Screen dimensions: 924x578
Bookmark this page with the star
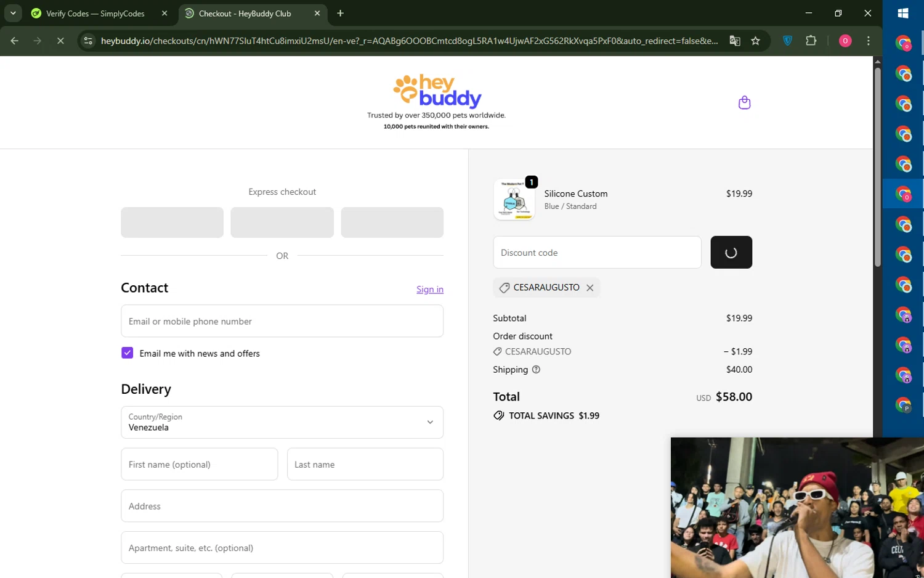point(756,41)
